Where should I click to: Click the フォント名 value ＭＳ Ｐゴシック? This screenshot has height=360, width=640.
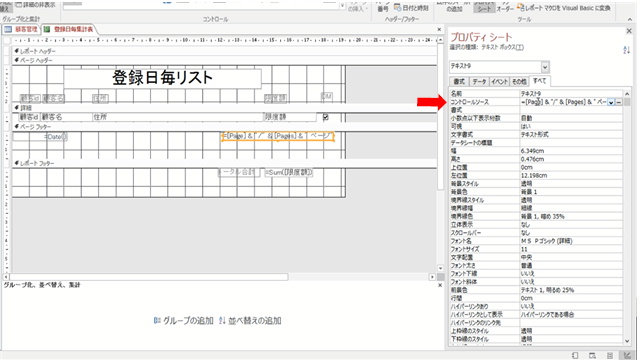pyautogui.click(x=571, y=241)
